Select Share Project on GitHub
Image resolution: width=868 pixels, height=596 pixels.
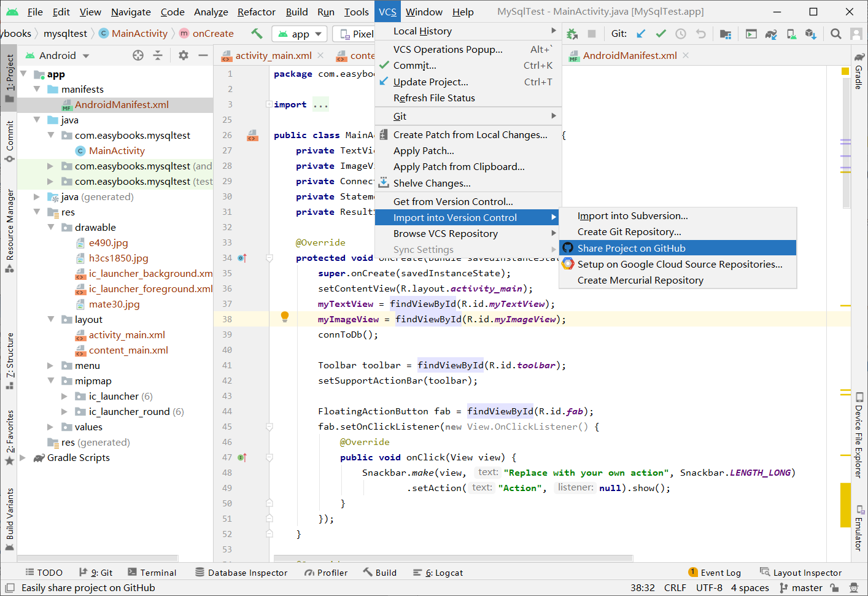coord(631,248)
